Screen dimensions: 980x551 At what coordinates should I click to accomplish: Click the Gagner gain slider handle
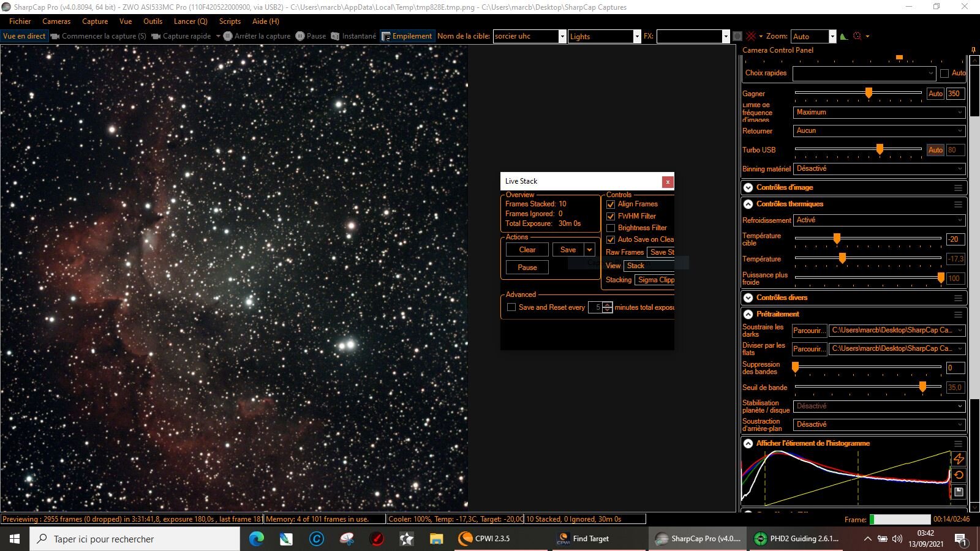pos(869,93)
